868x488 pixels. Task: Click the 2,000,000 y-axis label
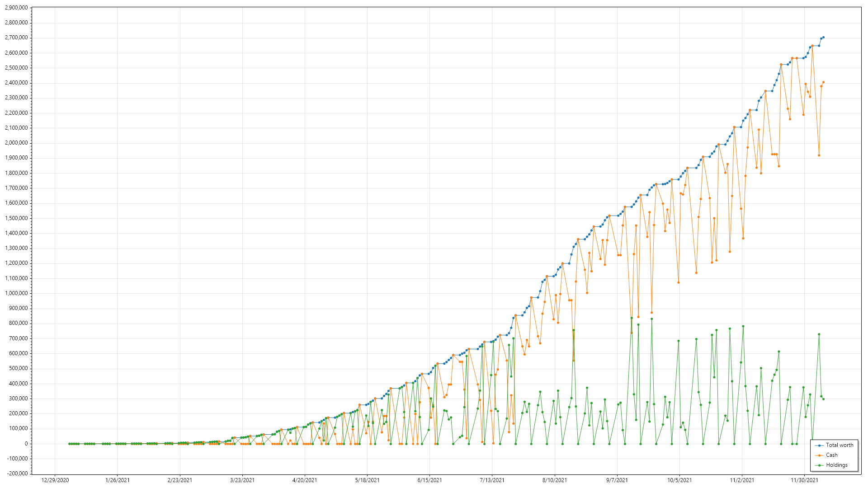point(16,143)
